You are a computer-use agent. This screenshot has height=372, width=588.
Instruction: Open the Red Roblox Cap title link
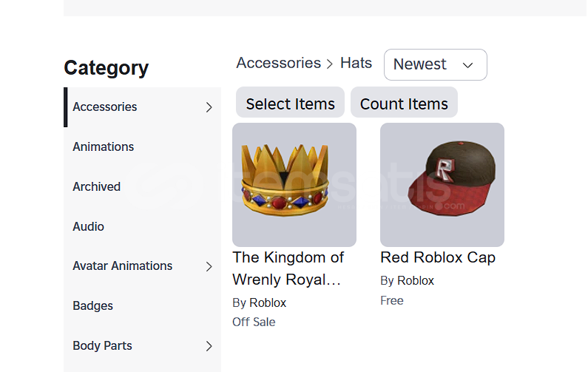438,257
